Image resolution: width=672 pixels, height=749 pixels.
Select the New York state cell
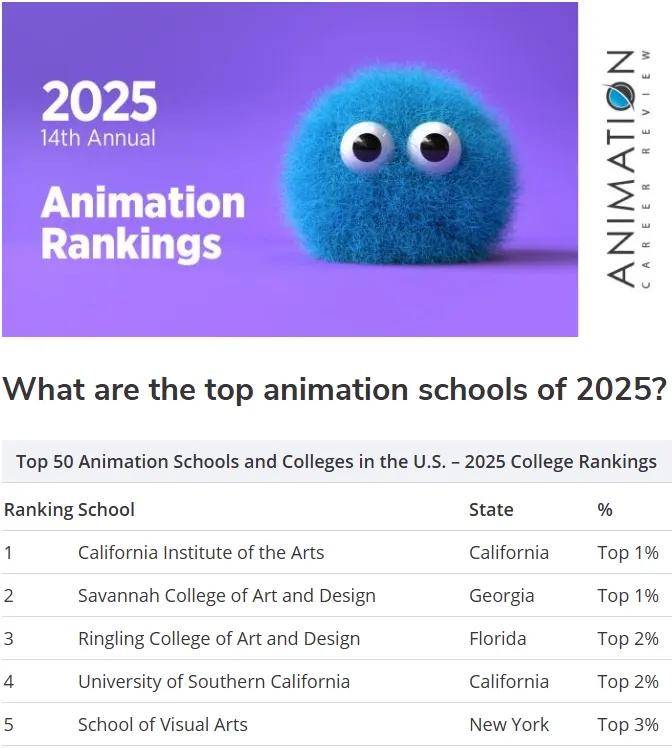coord(507,724)
